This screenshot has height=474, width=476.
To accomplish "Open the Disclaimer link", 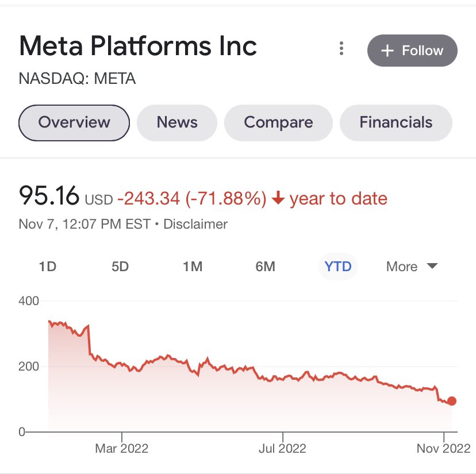I will coord(195,224).
